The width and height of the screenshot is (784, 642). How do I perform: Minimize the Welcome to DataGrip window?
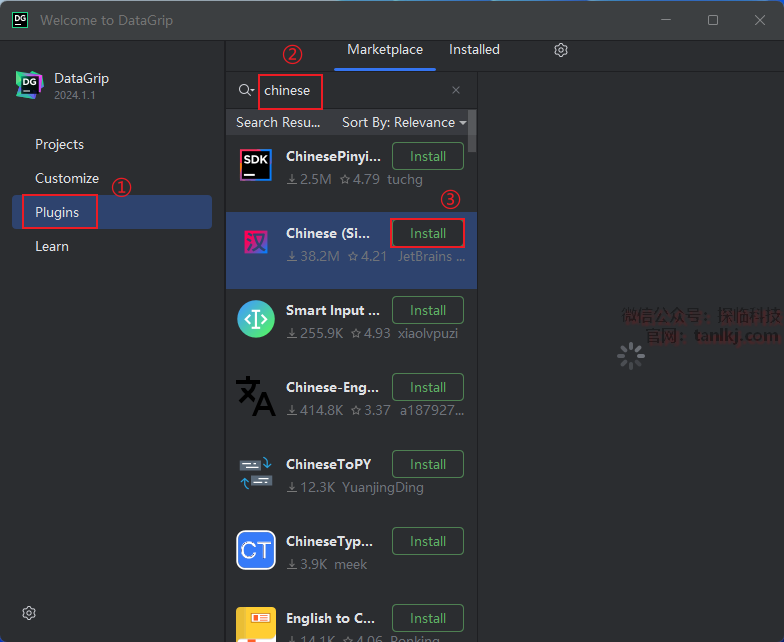point(666,20)
